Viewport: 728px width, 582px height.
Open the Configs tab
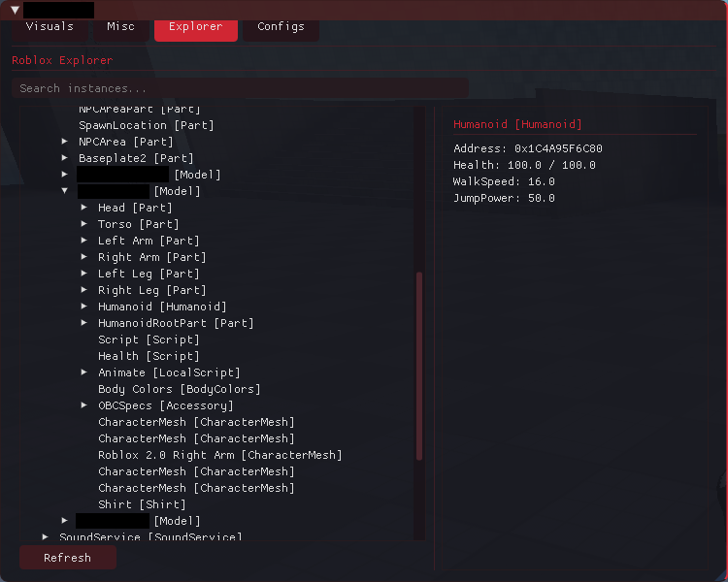tap(281, 26)
